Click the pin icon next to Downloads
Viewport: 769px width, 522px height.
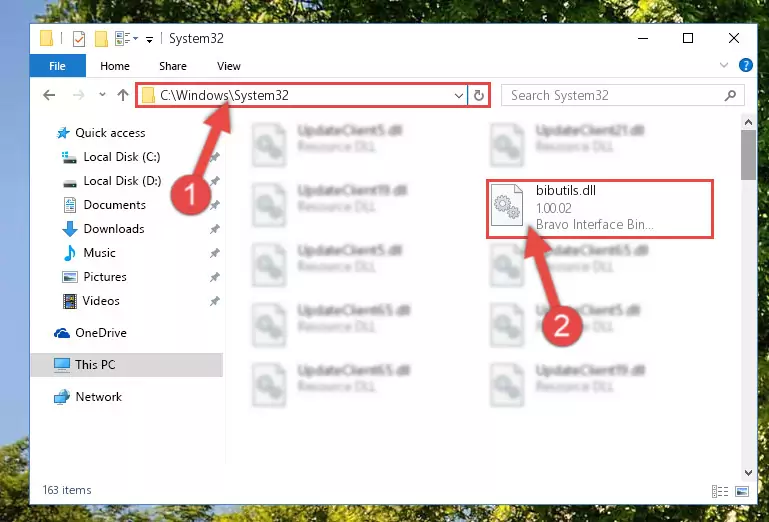click(214, 229)
